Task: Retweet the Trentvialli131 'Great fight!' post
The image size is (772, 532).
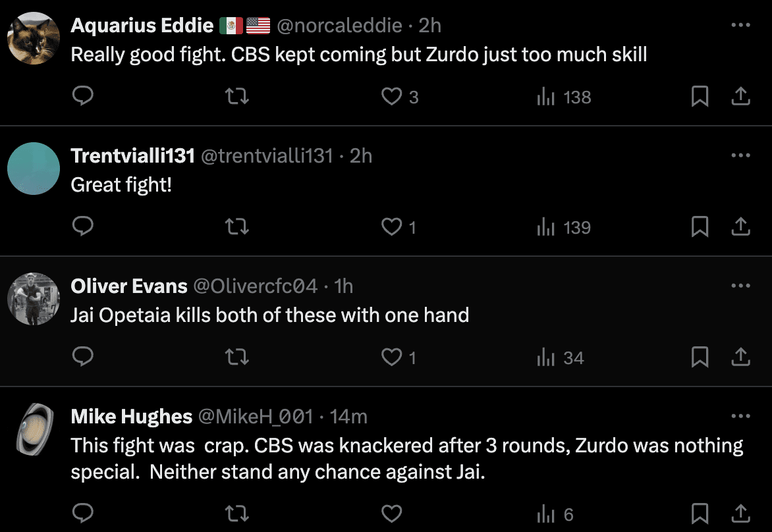Action: point(237,227)
